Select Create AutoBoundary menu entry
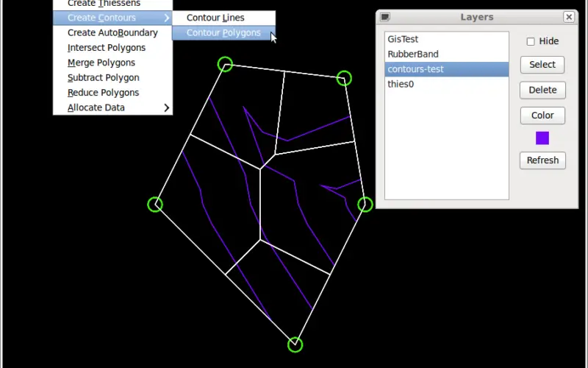 (112, 32)
